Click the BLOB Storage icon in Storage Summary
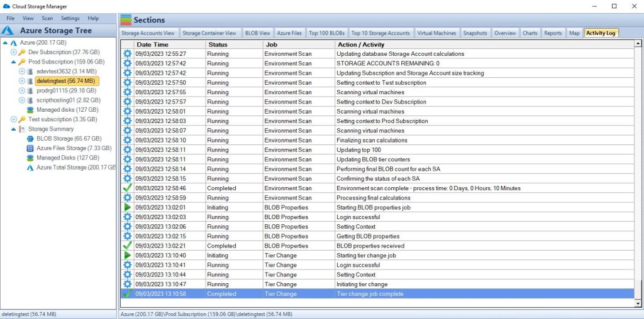Image resolution: width=644 pixels, height=319 pixels. pyautogui.click(x=30, y=139)
